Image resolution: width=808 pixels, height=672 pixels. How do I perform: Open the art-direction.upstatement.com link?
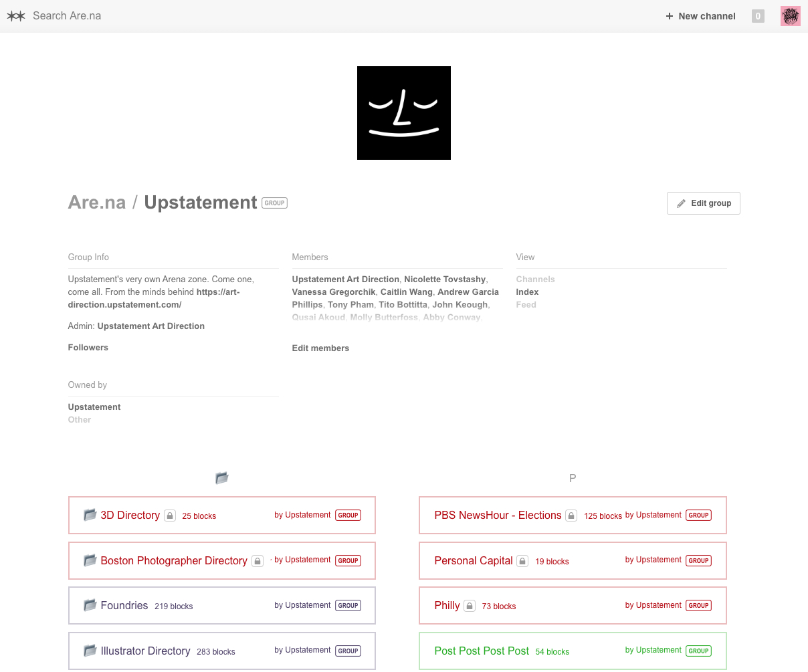(154, 298)
